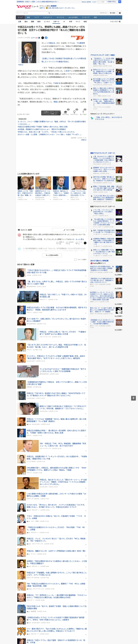This screenshot has width=138, height=644.
Task: Click ヘルプ link at top
Action: coord(94,2)
